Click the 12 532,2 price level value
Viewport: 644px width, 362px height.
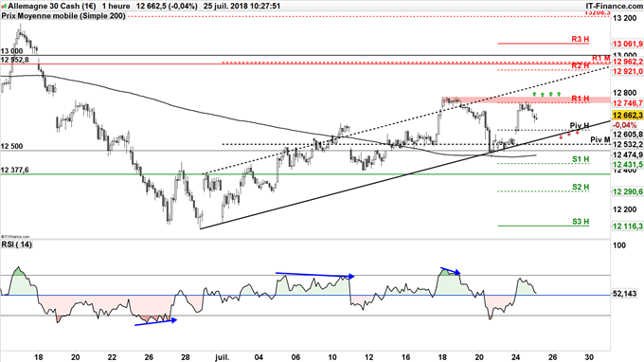628,145
